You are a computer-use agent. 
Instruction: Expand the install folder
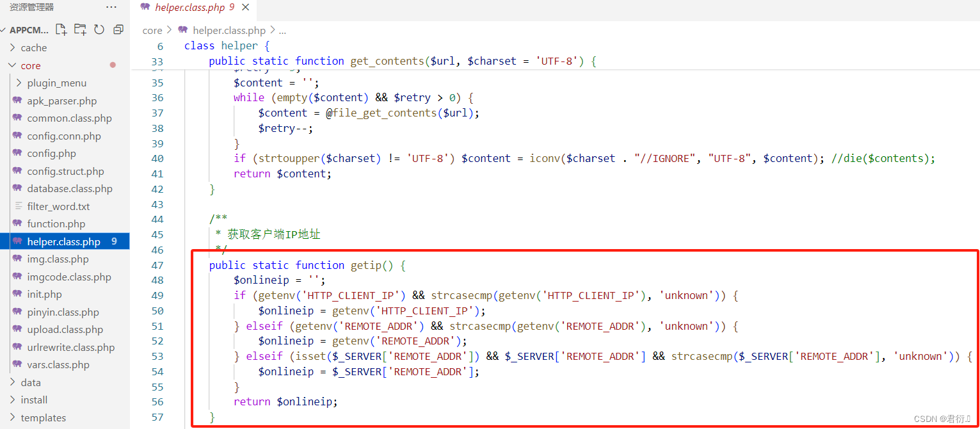pyautogui.click(x=65, y=400)
